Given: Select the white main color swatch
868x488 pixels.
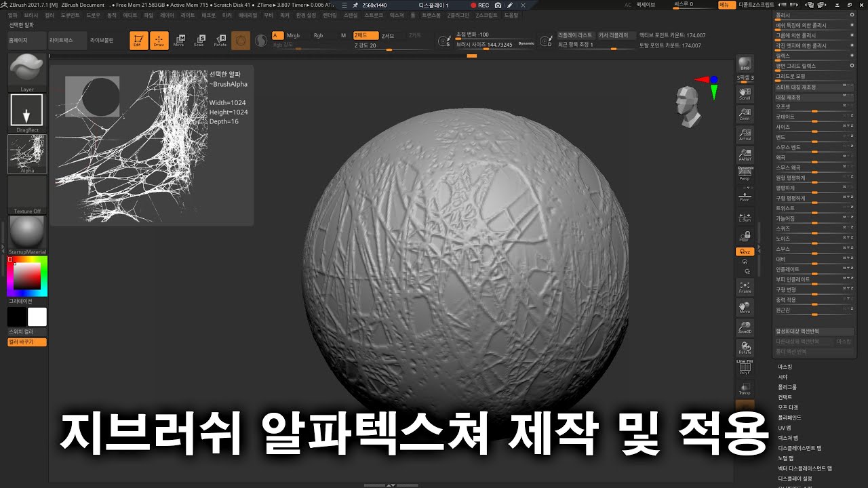Looking at the screenshot, I should coord(37,317).
